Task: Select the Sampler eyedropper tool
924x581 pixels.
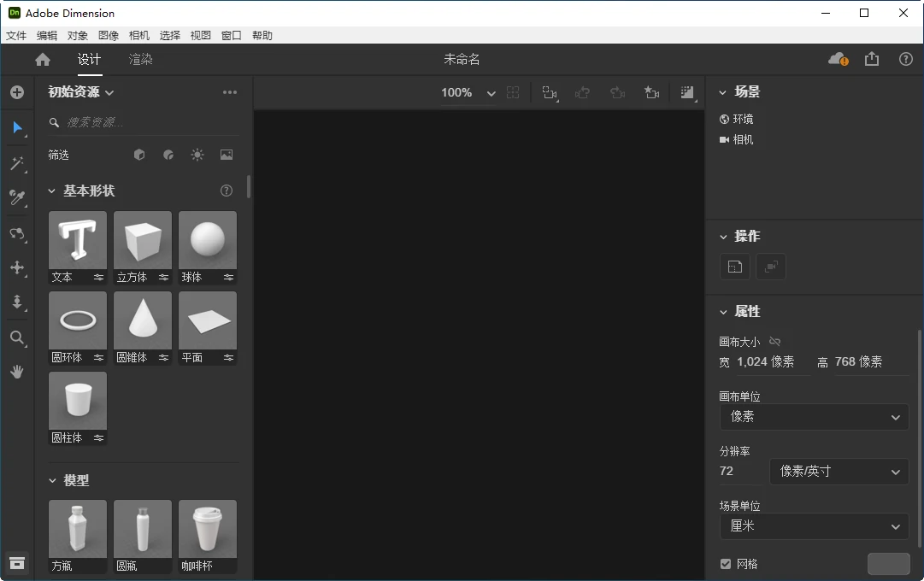Action: click(17, 198)
